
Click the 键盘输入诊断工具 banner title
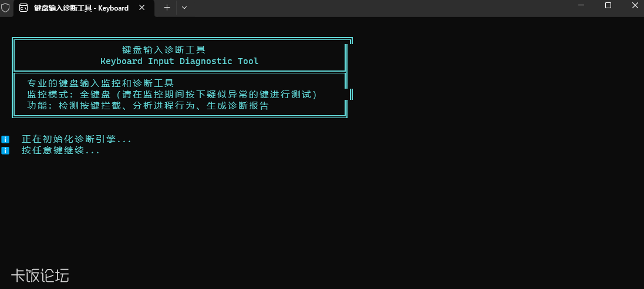(164, 50)
